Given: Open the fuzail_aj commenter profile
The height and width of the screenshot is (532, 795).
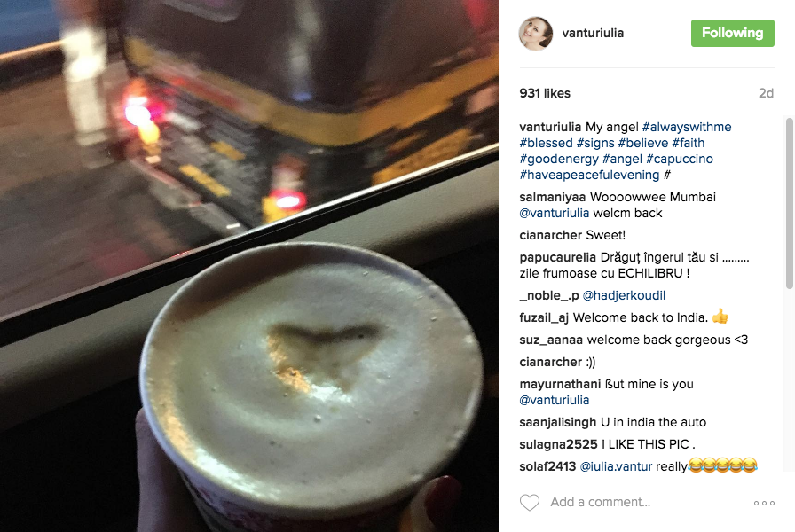Looking at the screenshot, I should (x=544, y=317).
